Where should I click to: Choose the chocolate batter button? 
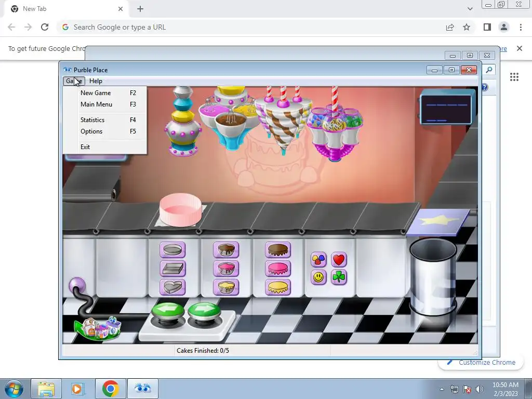coord(226,250)
